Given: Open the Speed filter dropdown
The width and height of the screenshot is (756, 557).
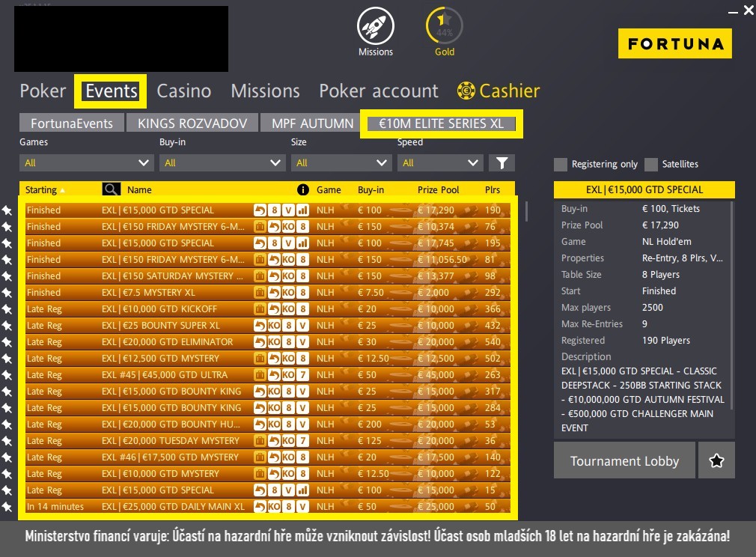Looking at the screenshot, I should 440,163.
